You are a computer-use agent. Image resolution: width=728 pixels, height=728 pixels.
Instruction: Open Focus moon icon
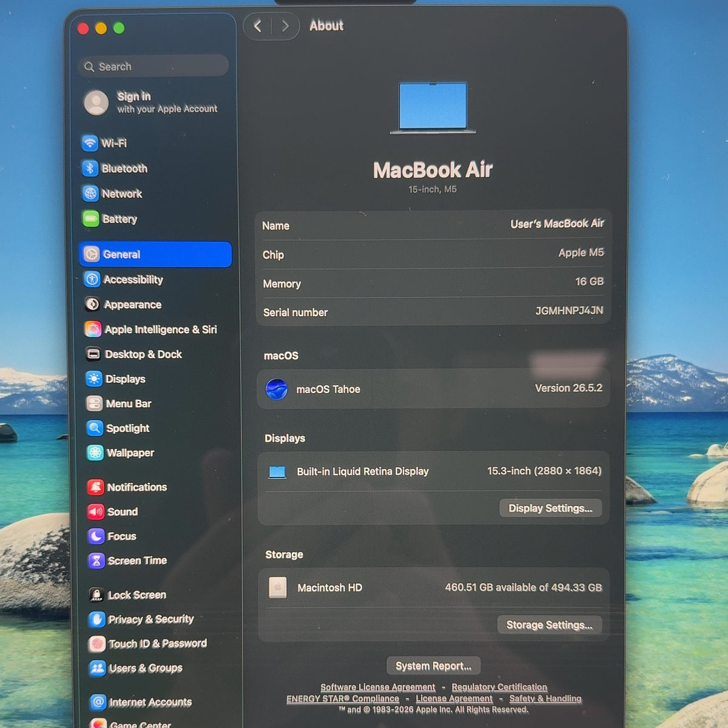coord(96,536)
